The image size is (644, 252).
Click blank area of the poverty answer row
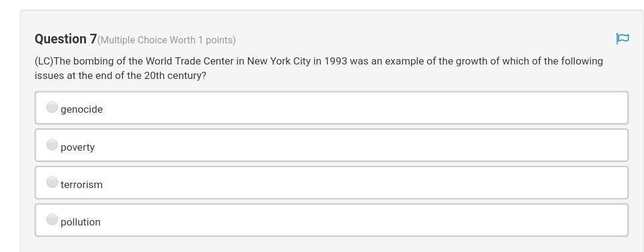click(361, 146)
